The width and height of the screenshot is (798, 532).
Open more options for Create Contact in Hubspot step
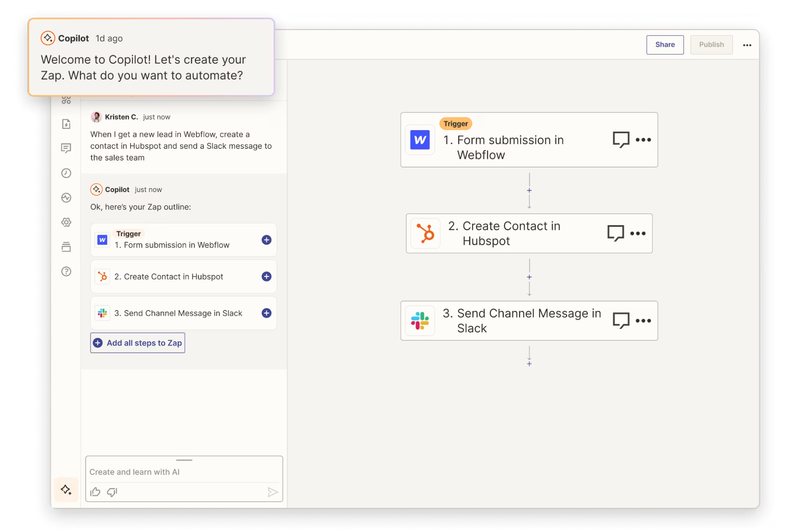[x=638, y=233]
